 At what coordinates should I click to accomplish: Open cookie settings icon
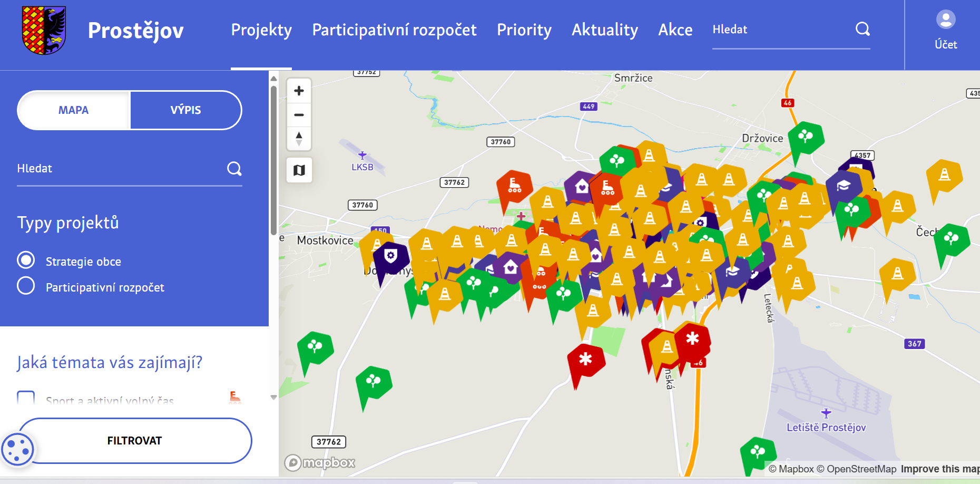tap(17, 450)
